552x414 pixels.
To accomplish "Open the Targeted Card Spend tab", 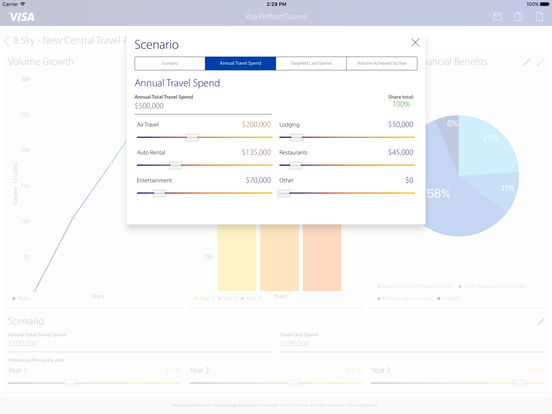I will point(311,63).
